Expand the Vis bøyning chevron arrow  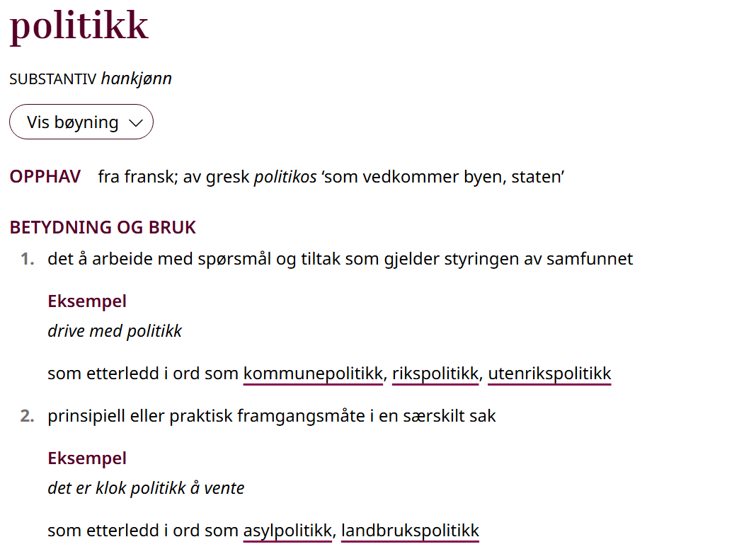(136, 123)
